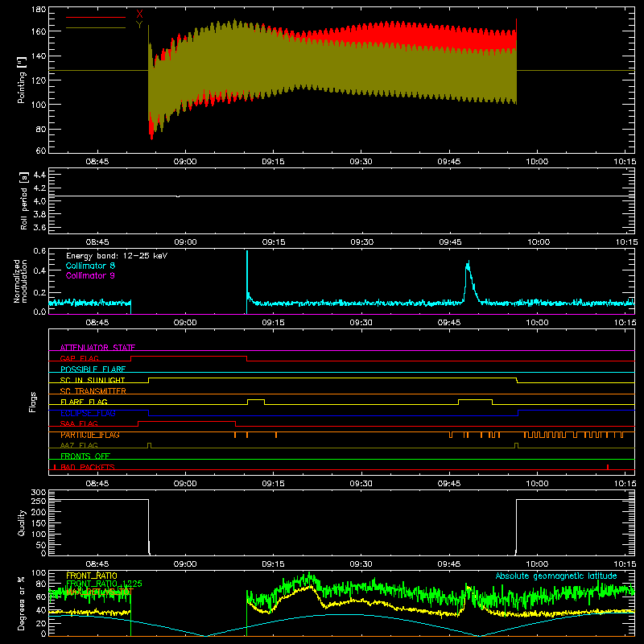
Task: Click the raised GAP_FLAG segment
Action: coord(188,357)
